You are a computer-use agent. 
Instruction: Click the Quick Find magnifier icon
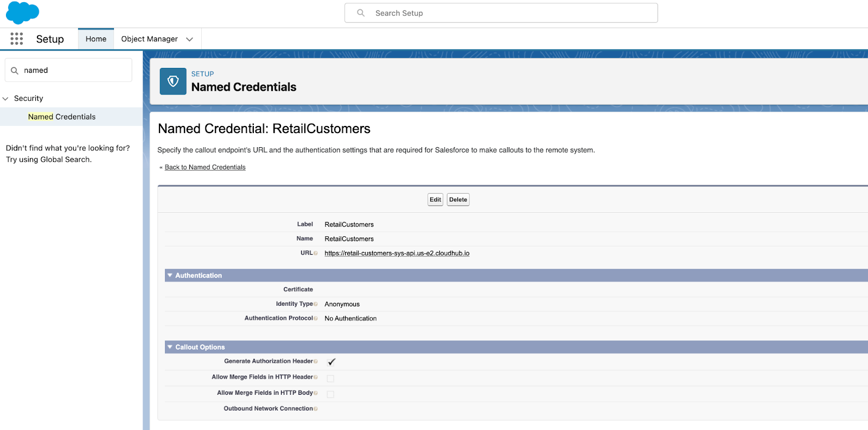click(x=15, y=71)
